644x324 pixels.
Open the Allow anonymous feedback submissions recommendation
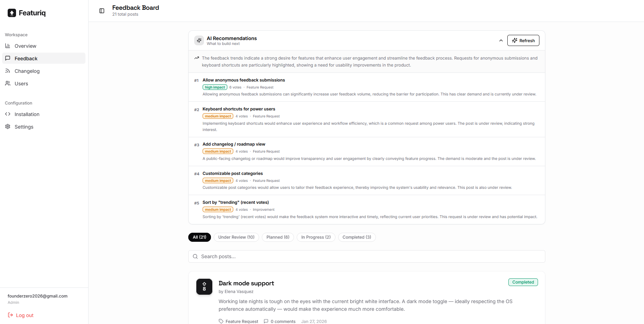click(x=244, y=80)
